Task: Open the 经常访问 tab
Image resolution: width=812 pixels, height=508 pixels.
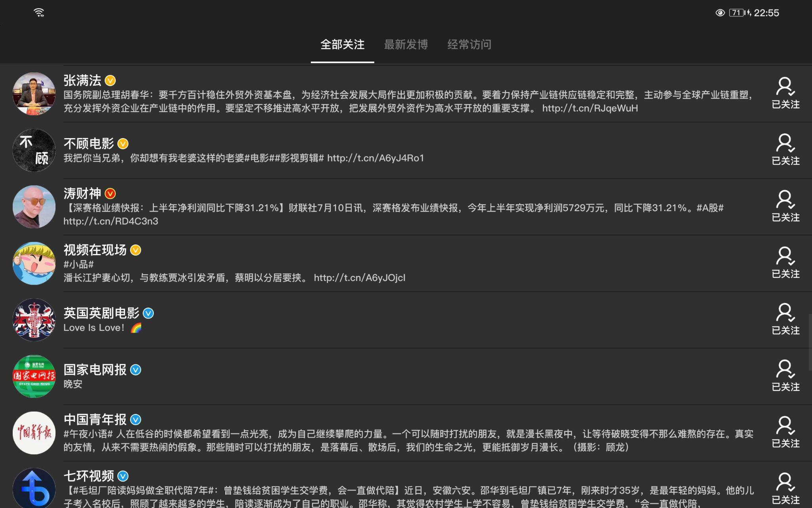Action: pos(469,45)
